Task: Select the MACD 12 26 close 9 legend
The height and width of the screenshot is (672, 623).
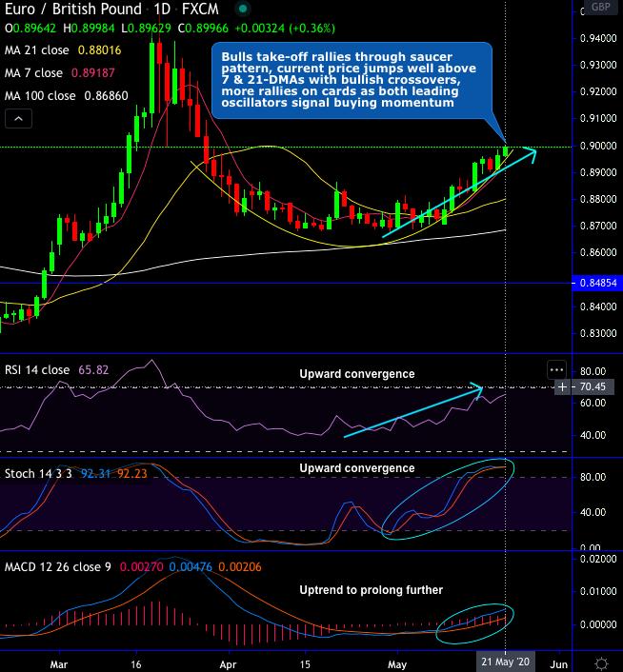Action: 58,567
